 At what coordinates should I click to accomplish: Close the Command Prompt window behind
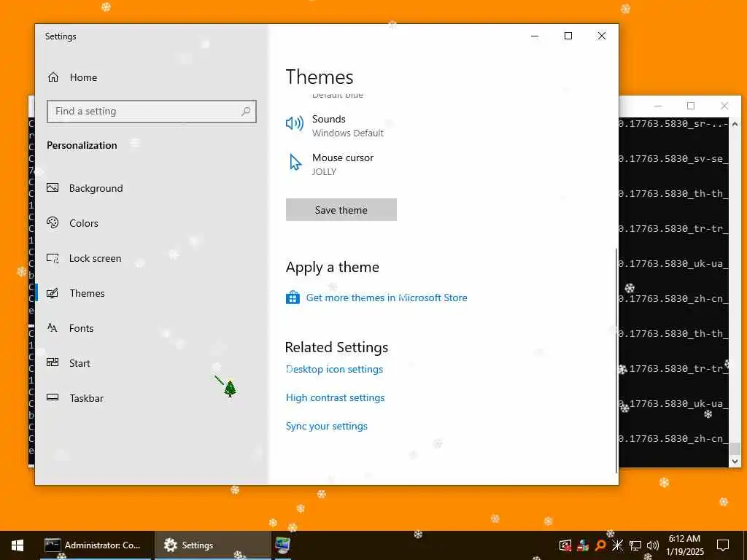click(x=724, y=106)
